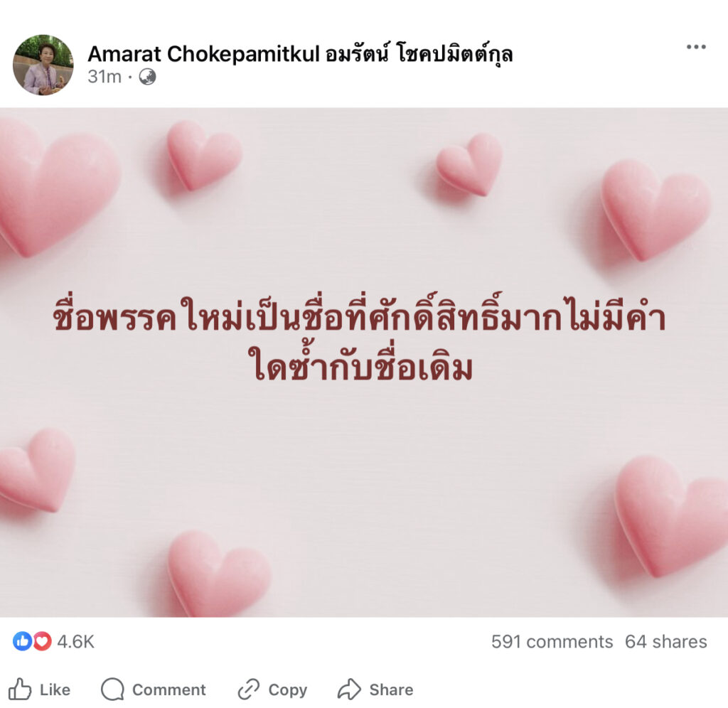Click the globe public privacy icon

(x=147, y=77)
